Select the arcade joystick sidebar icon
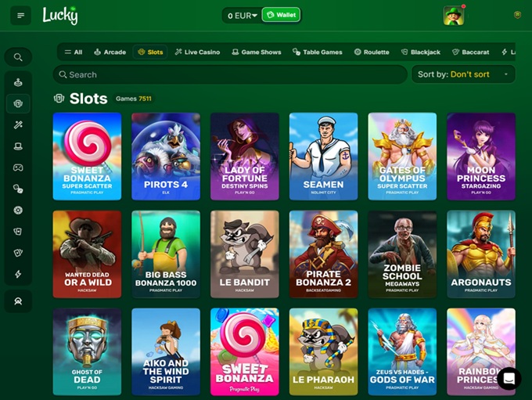The height and width of the screenshot is (400, 532). 18,82
